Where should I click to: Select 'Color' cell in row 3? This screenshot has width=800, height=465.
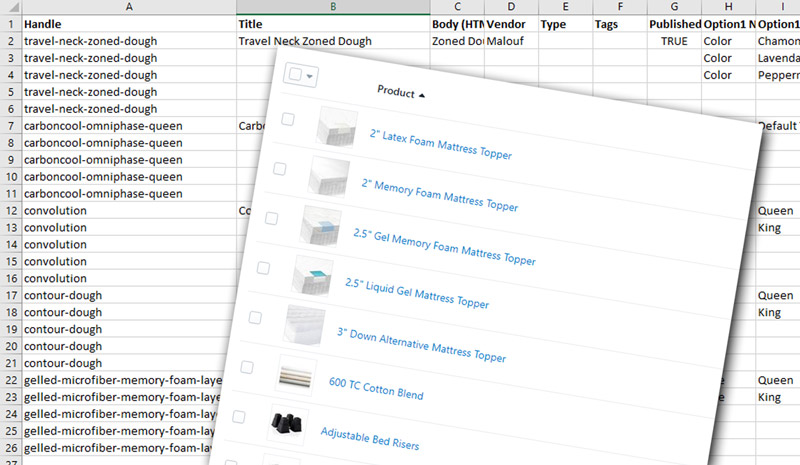point(729,58)
